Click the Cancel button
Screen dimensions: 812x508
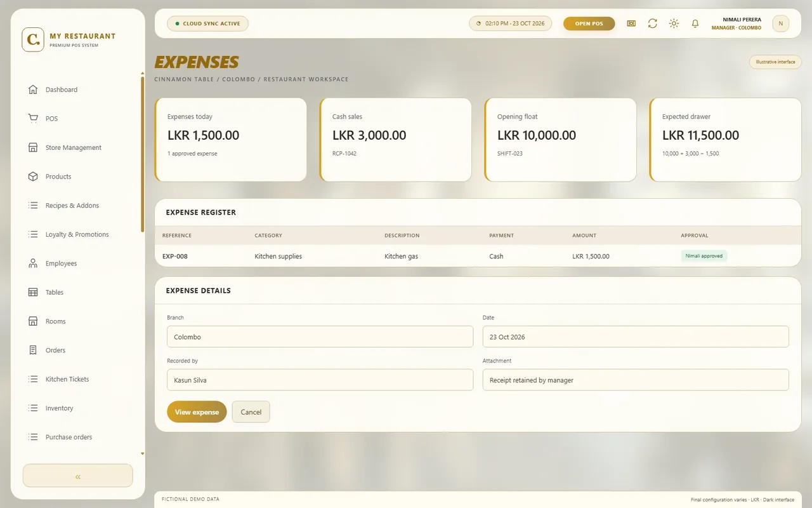(251, 412)
